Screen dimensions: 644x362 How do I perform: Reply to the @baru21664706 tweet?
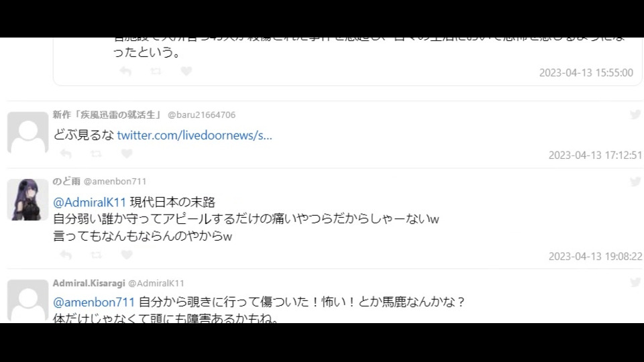[66, 154]
